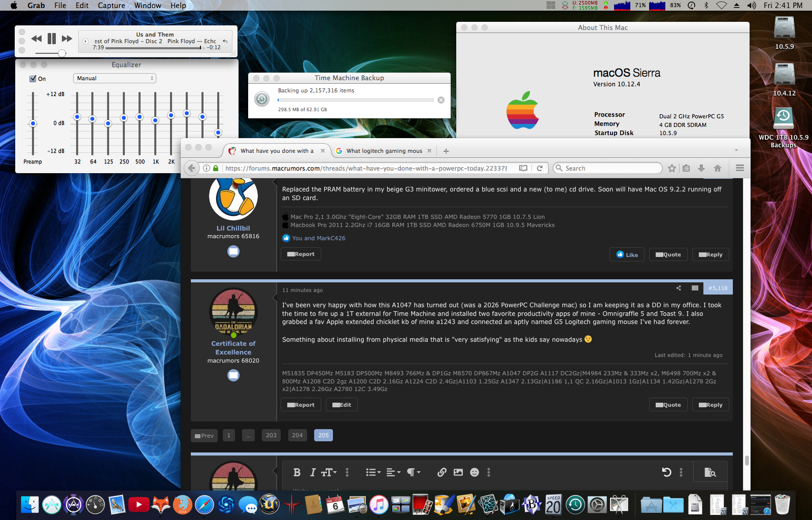Open font size dropdown in reply editor
812x520 pixels.
(329, 472)
